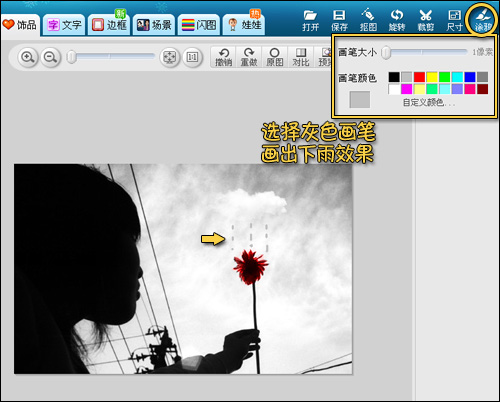Click the 打开 open file icon

tap(311, 20)
